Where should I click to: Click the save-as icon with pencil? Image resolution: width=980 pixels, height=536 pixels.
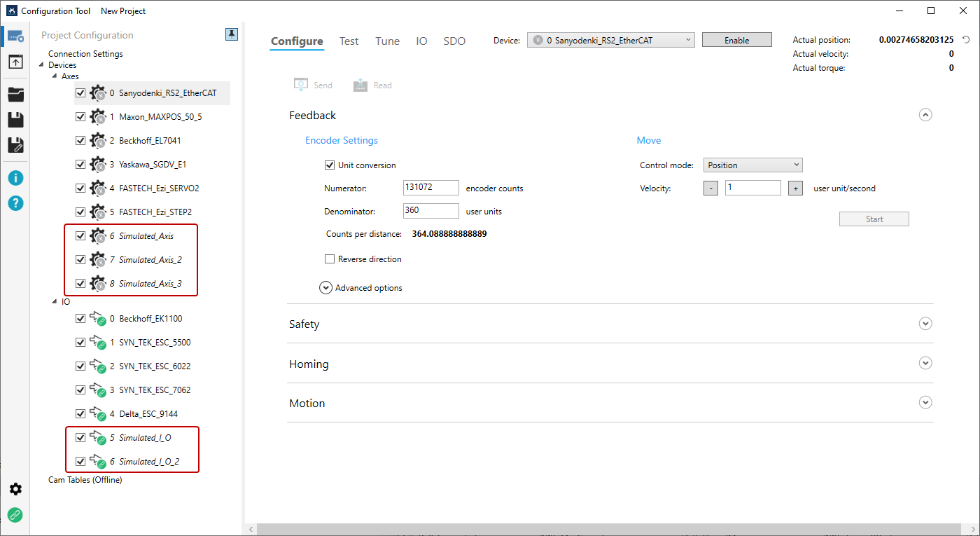[x=15, y=145]
